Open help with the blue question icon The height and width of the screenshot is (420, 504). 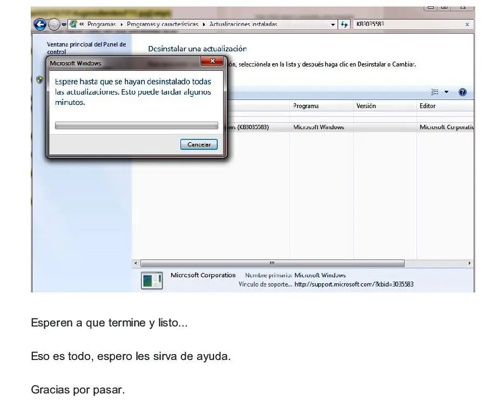point(462,92)
